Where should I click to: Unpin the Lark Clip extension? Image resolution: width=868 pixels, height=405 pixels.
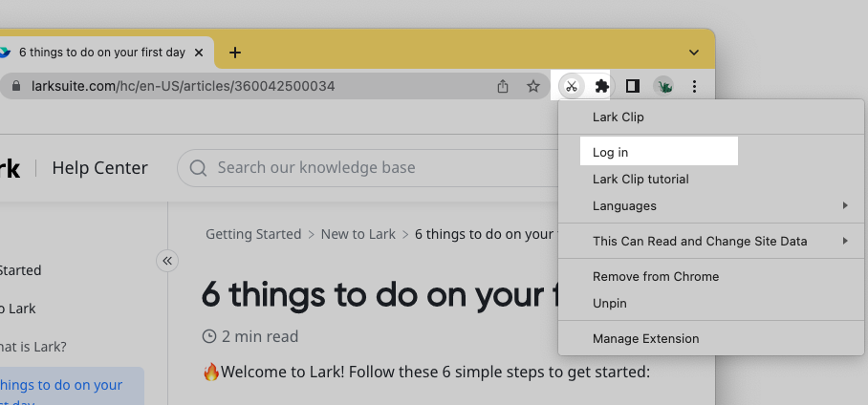click(610, 303)
